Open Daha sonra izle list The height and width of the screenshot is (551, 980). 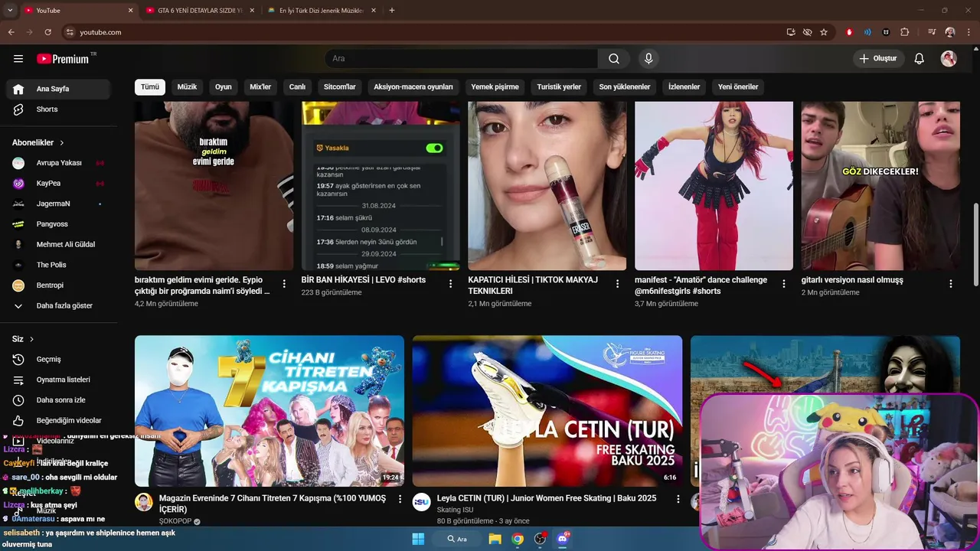coord(59,400)
